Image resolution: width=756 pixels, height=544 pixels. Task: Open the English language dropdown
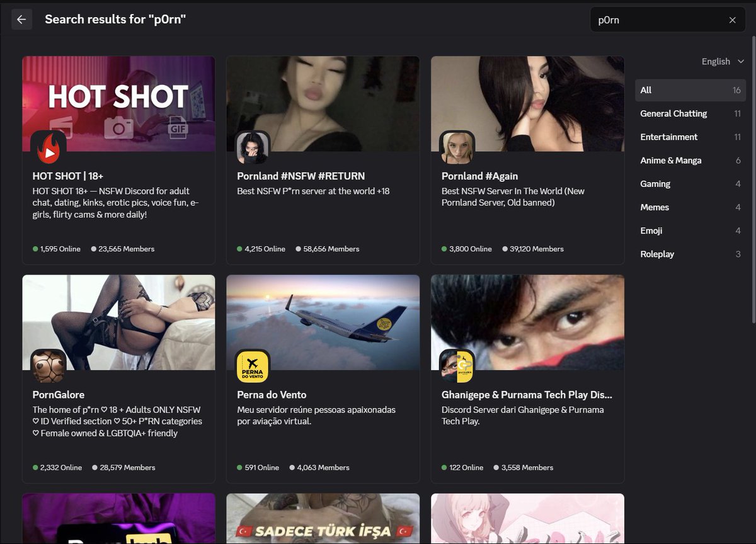click(x=723, y=61)
